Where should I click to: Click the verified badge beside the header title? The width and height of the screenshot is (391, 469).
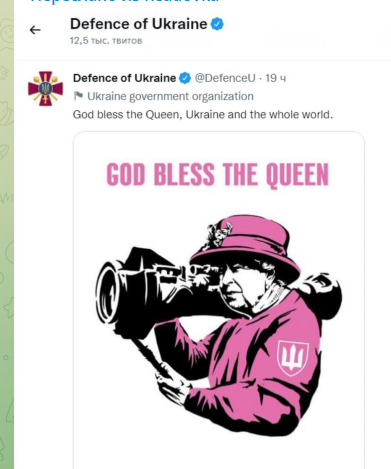click(217, 24)
